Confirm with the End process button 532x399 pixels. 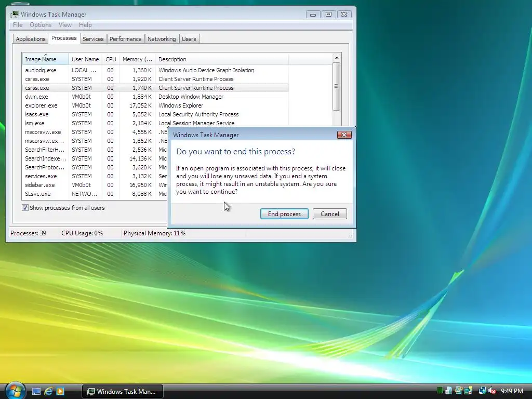coord(284,214)
